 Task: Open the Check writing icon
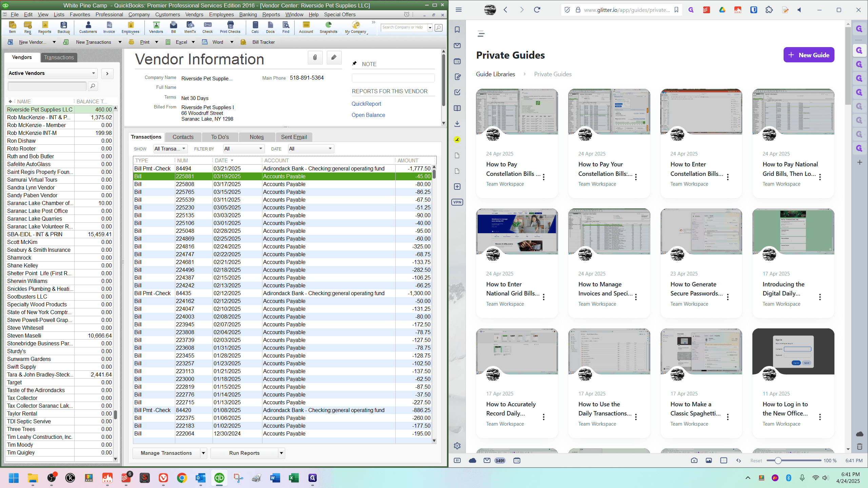point(208,27)
